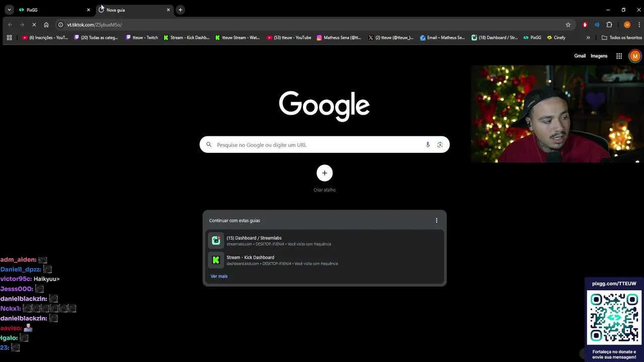The image size is (644, 362).
Task: Click chat username victor95c
Action: click(x=16, y=279)
